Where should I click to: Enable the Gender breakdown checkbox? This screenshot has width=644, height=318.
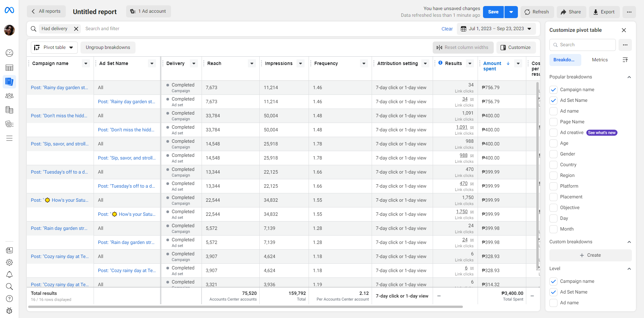[x=554, y=154]
